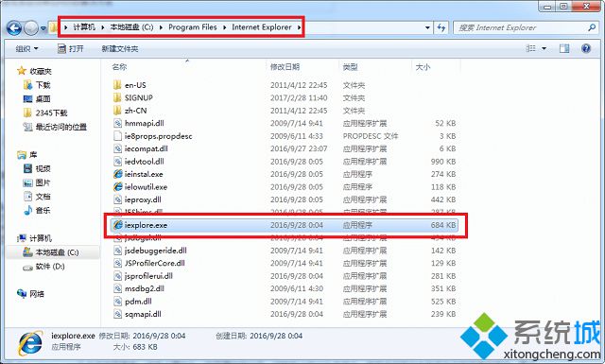Select 计算机 in navigation pane

pos(35,238)
